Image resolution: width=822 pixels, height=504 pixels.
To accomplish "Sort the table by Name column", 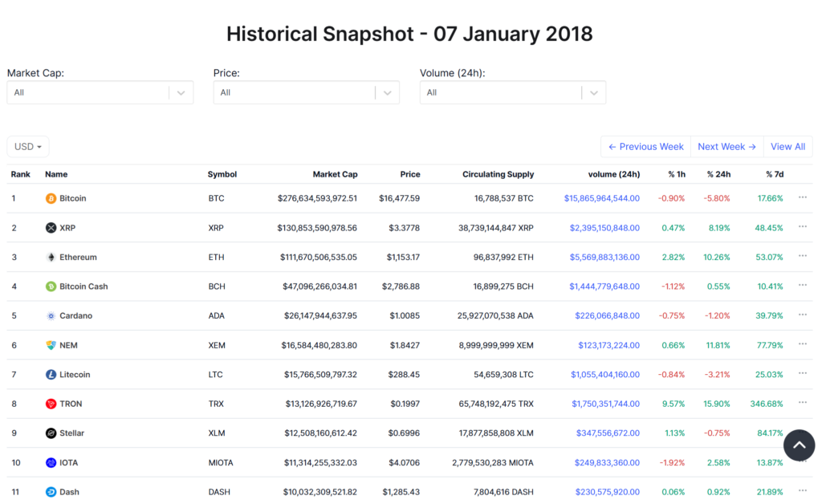I will pyautogui.click(x=56, y=174).
